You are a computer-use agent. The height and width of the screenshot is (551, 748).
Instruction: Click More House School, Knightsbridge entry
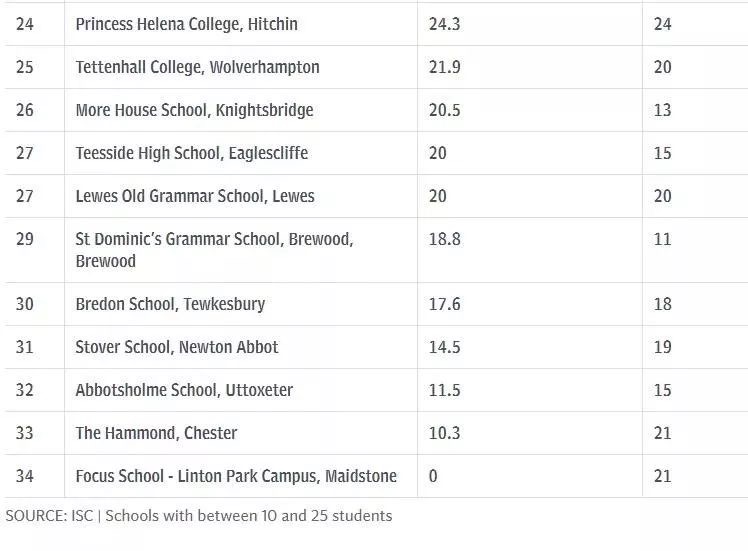point(194,110)
